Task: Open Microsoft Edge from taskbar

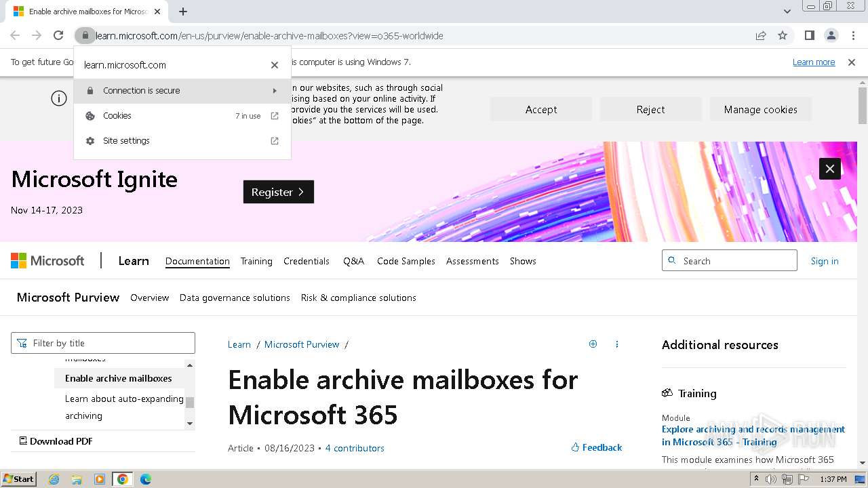Action: 146,479
